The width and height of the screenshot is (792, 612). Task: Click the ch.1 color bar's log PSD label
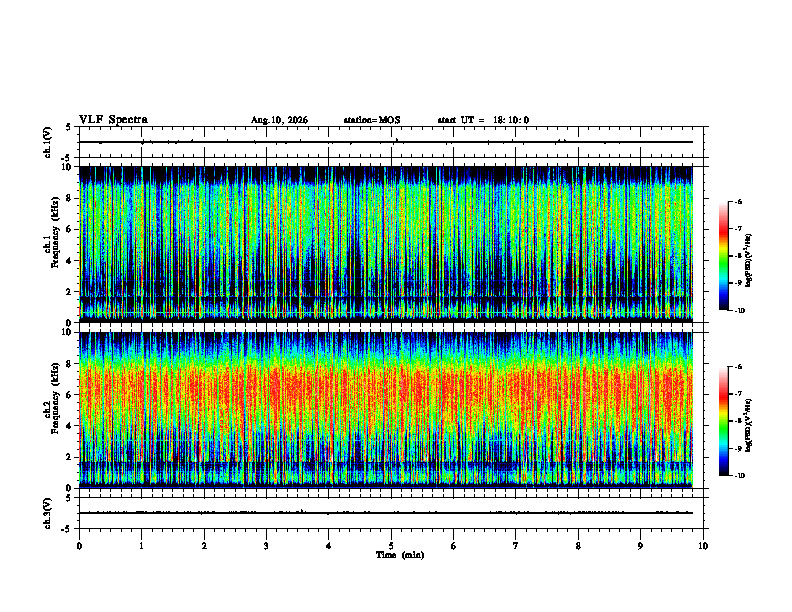click(749, 260)
